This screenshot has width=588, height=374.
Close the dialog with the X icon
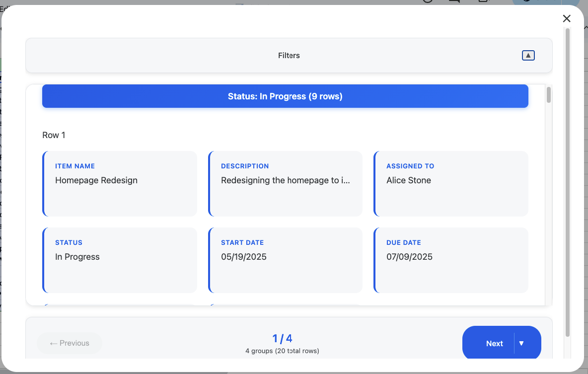coord(567,18)
